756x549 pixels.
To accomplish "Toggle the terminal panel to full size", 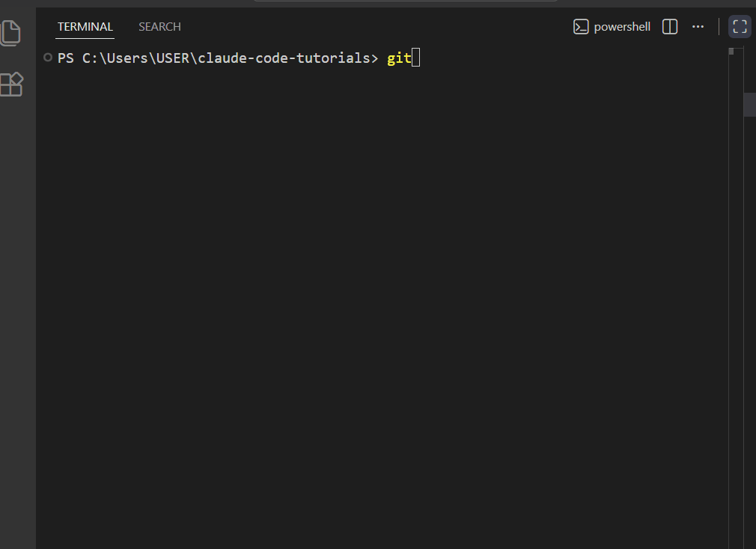I will click(x=739, y=26).
